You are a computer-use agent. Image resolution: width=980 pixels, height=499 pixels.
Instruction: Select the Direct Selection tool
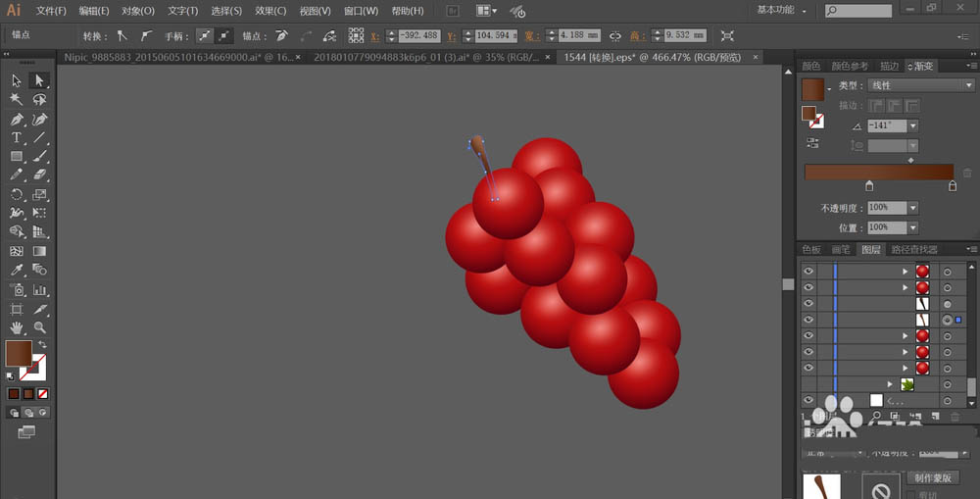[x=39, y=80]
